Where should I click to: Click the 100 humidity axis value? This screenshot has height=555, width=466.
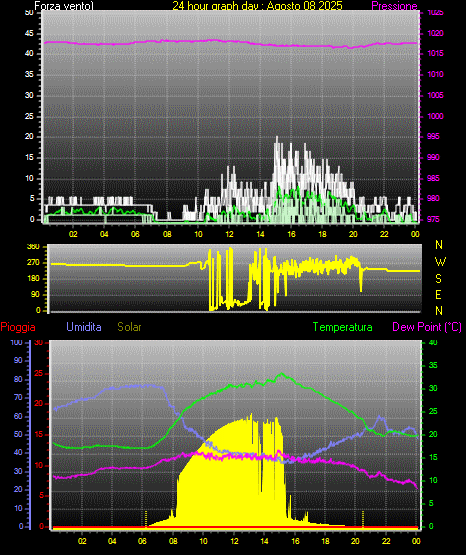click(x=16, y=342)
